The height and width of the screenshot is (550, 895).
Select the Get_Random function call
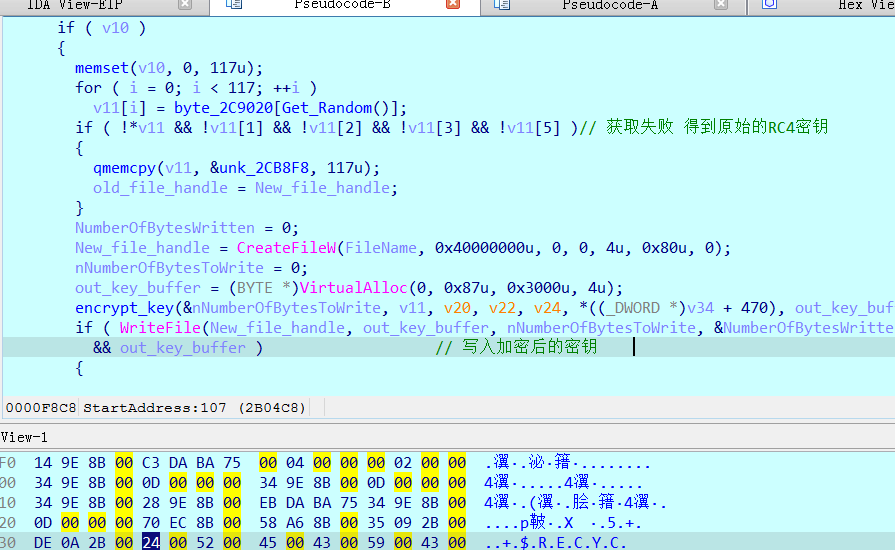click(329, 108)
